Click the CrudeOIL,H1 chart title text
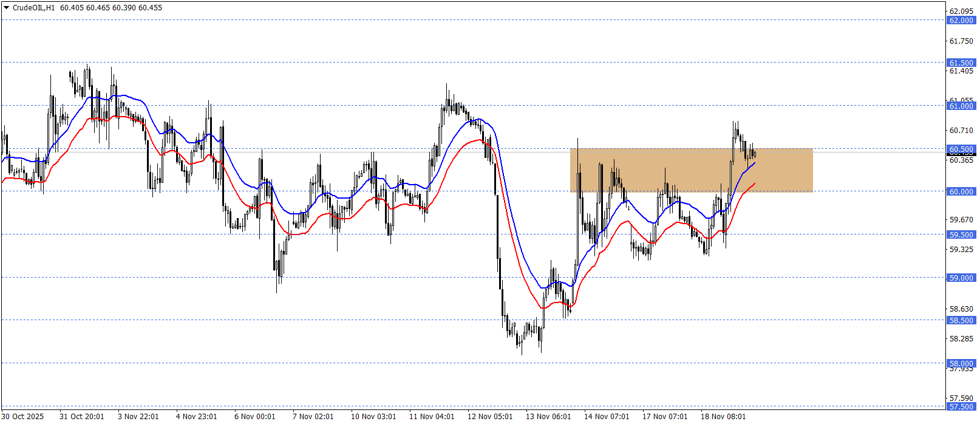The image size is (980, 424). (33, 8)
